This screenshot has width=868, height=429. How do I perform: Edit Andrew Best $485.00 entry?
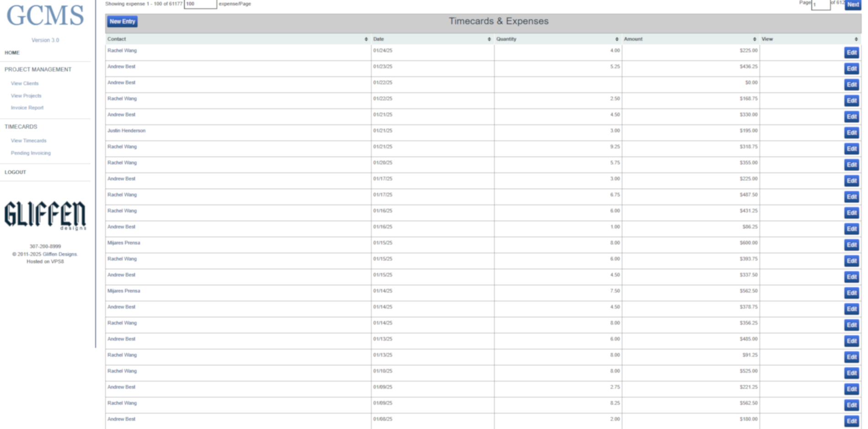click(x=852, y=341)
